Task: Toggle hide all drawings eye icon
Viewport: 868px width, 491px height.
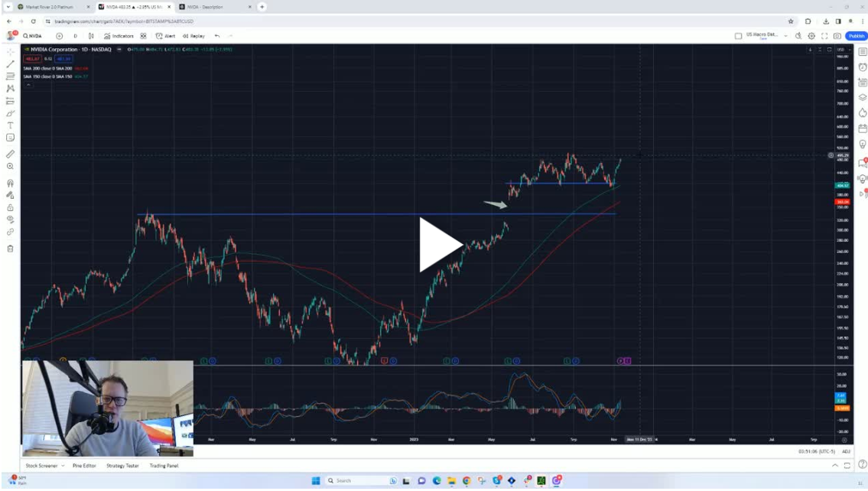Action: pyautogui.click(x=10, y=219)
